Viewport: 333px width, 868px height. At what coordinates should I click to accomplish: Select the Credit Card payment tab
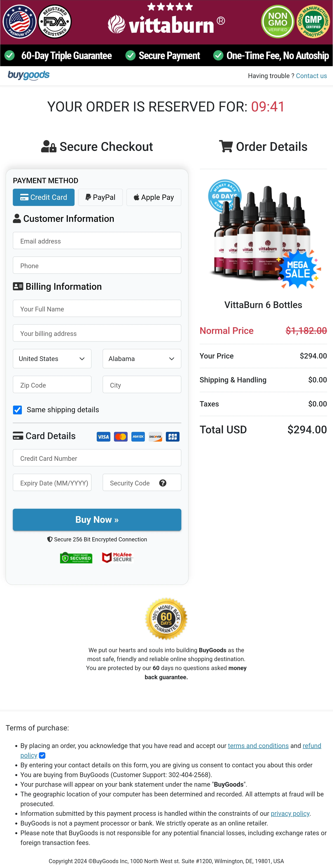[44, 197]
